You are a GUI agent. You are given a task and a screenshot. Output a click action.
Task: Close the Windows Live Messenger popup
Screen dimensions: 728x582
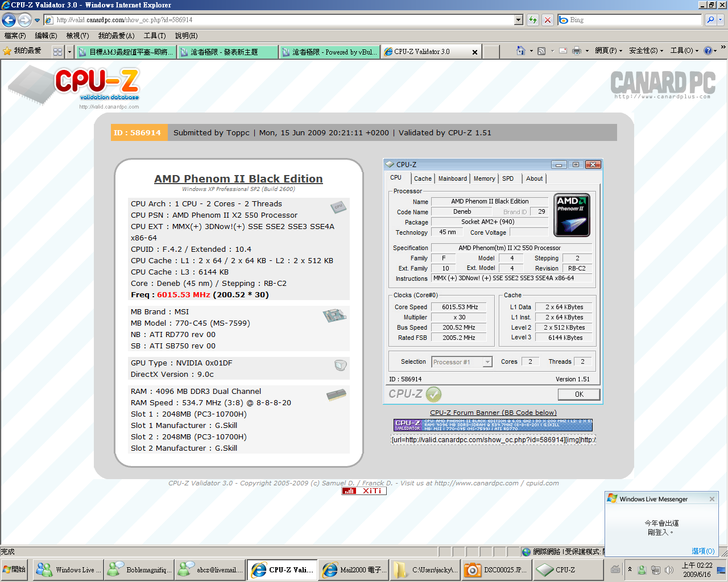click(712, 499)
